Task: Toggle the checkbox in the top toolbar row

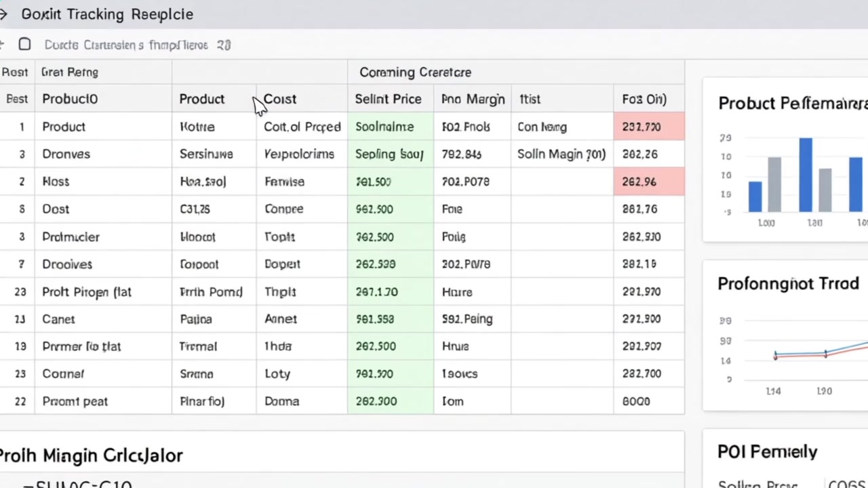Action: pyautogui.click(x=24, y=45)
